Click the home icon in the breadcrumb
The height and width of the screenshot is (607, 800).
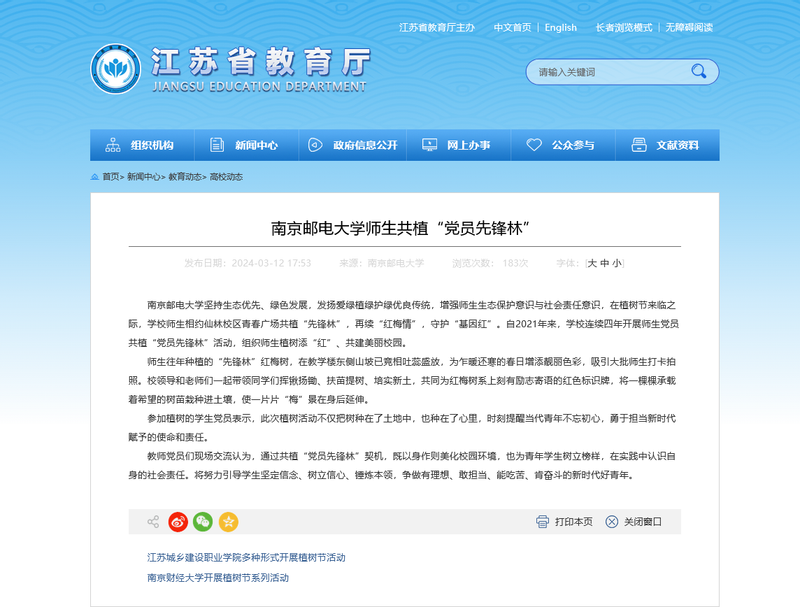tap(95, 177)
